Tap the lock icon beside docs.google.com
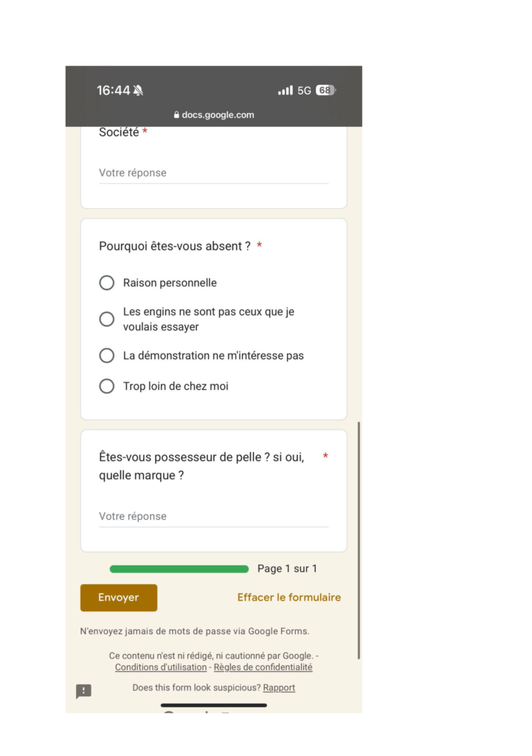The height and width of the screenshot is (756, 532). tap(176, 114)
